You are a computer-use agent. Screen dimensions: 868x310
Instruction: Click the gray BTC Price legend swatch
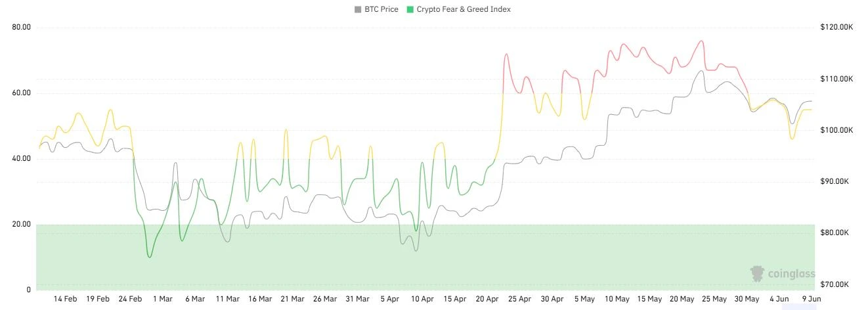pyautogui.click(x=358, y=10)
